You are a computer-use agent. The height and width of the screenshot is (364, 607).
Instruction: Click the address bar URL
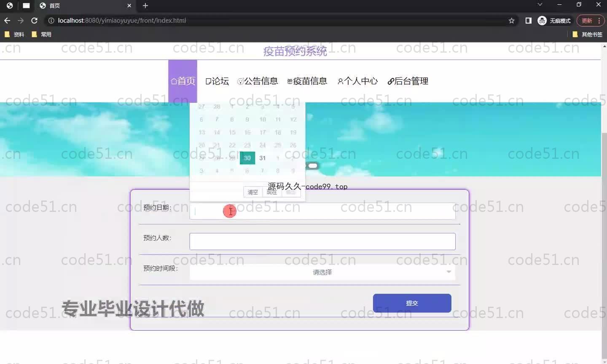122,20
